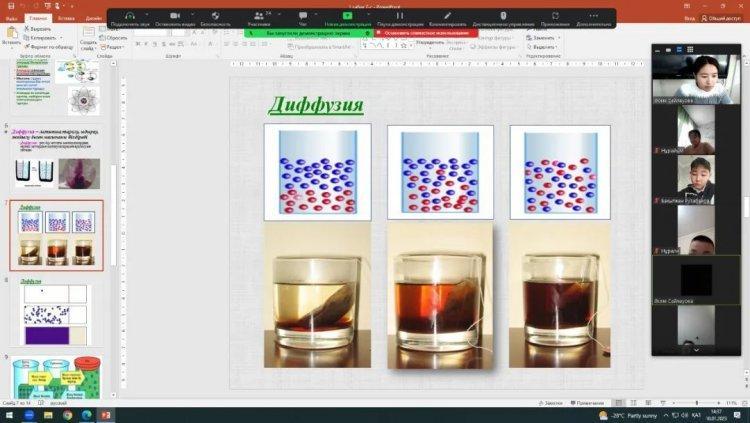Switch to Slide Sorter view in status bar
The width and height of the screenshot is (750, 423).
pos(633,403)
